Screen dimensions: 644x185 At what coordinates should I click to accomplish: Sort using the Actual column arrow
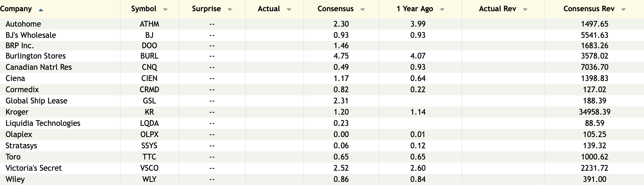coord(289,10)
